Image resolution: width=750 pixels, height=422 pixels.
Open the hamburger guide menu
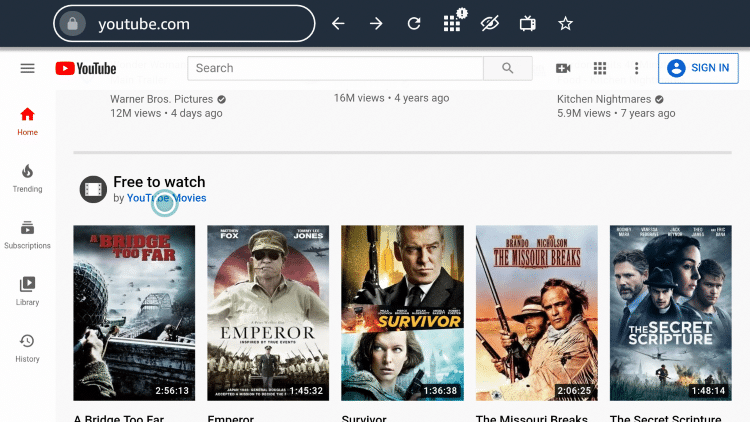[27, 68]
